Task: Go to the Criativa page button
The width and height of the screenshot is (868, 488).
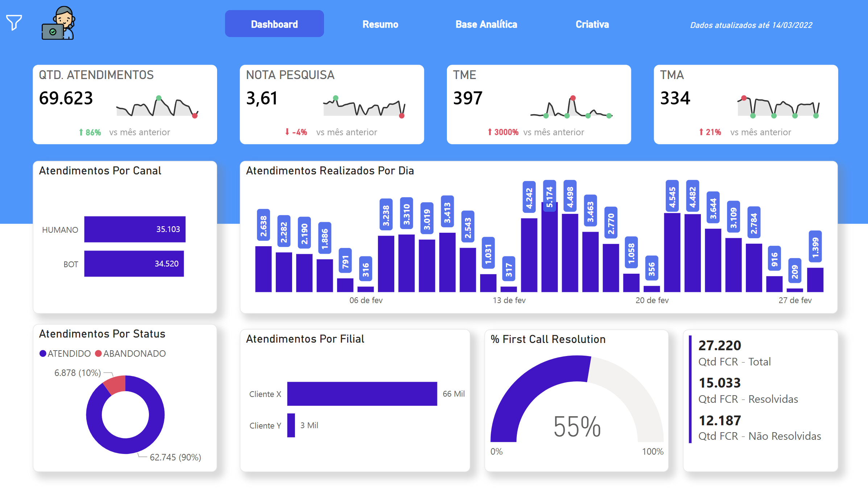Action: click(592, 24)
